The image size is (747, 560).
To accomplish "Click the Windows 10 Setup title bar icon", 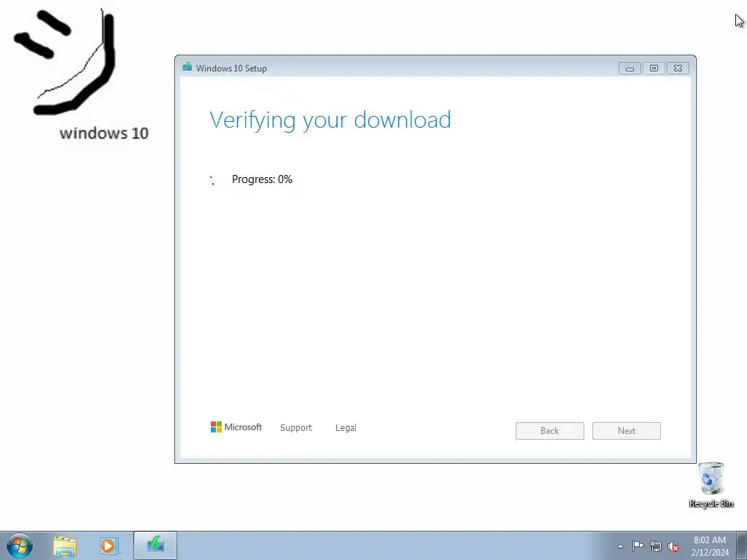I will (187, 67).
